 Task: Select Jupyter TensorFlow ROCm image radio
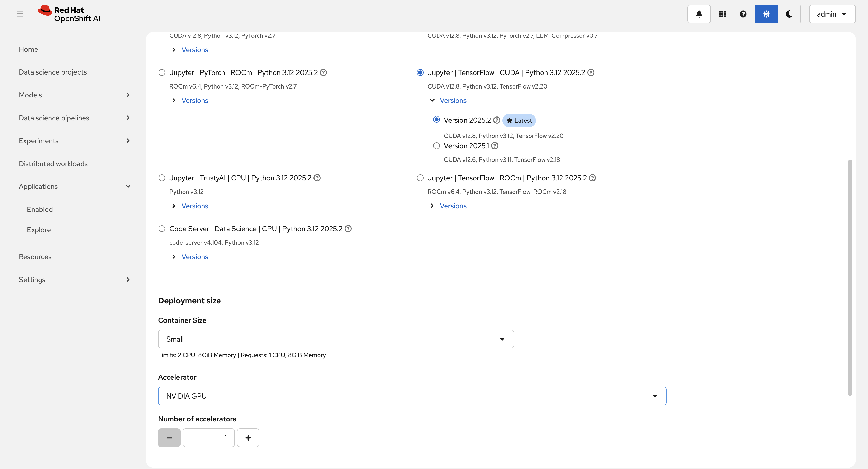coord(420,178)
